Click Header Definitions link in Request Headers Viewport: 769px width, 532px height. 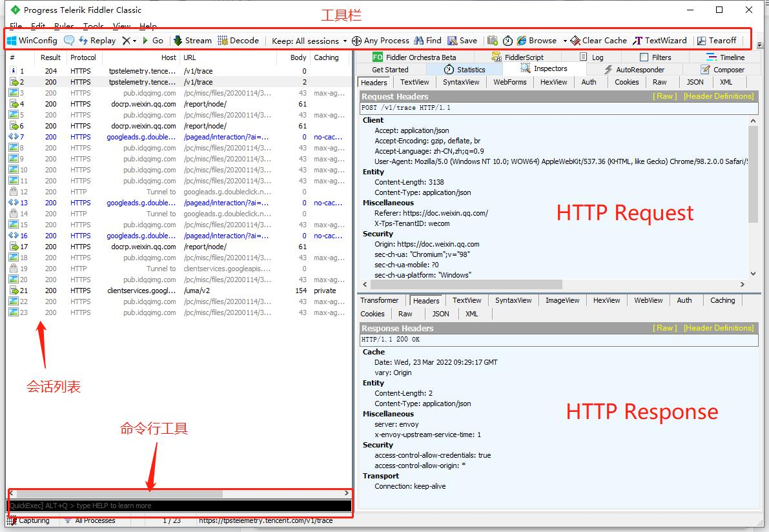coord(719,96)
